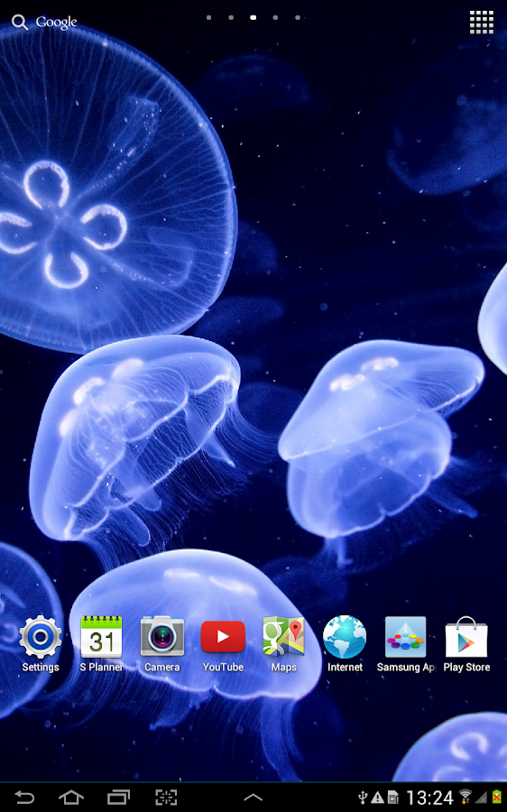Tap the warning triangle notification icon

377,798
